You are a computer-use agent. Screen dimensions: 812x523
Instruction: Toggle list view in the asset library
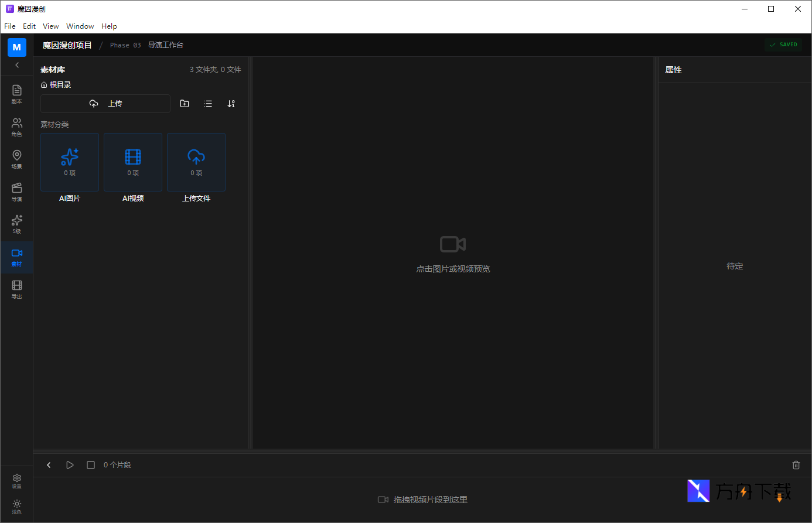(x=208, y=104)
